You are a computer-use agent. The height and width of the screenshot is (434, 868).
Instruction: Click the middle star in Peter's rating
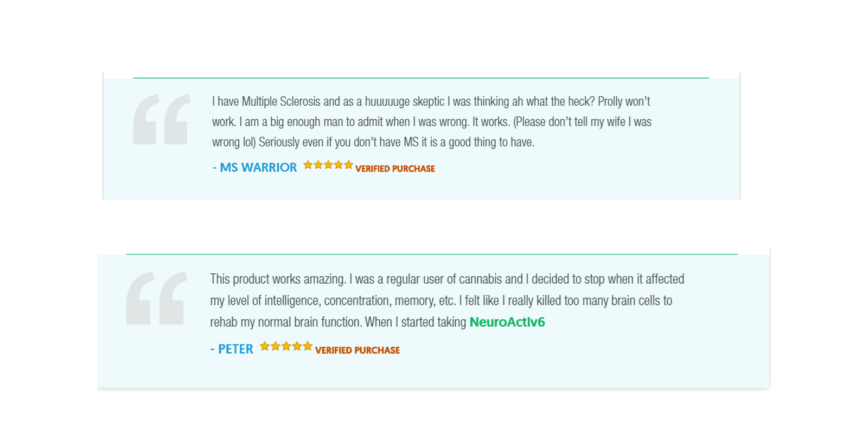click(286, 346)
